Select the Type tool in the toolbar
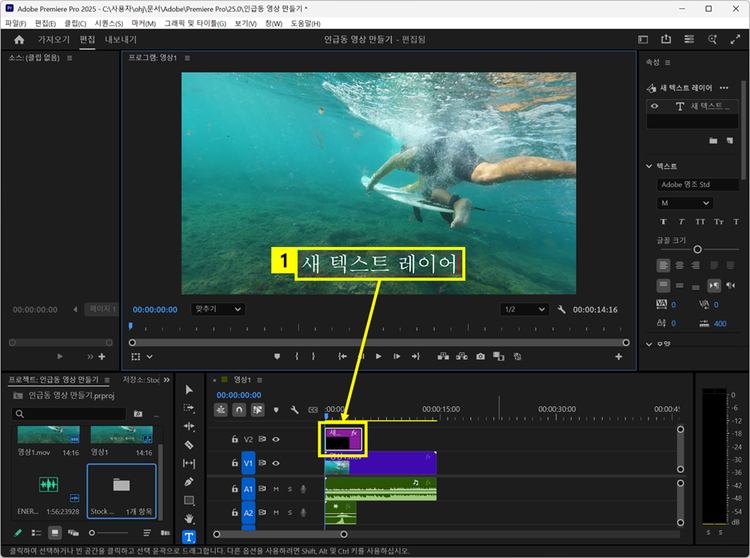This screenshot has width=750, height=558. pos(189,537)
